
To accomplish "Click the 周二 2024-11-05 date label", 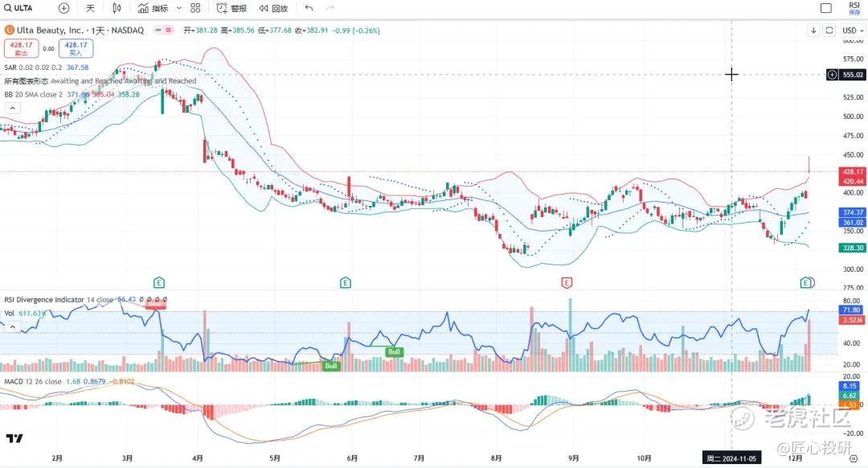I will (731, 458).
